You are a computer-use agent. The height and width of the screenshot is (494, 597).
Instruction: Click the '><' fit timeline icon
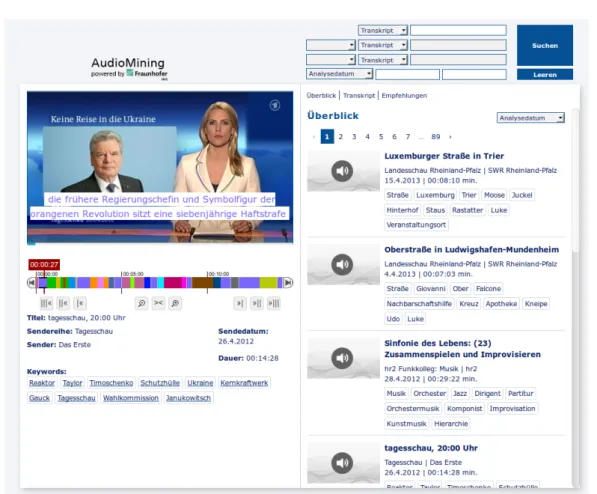[x=158, y=303]
